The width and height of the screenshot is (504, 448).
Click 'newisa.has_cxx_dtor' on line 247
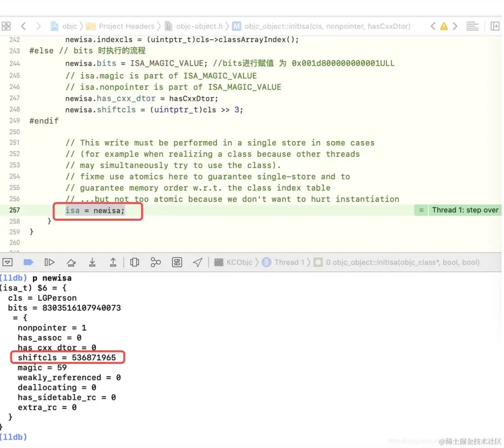tap(110, 99)
